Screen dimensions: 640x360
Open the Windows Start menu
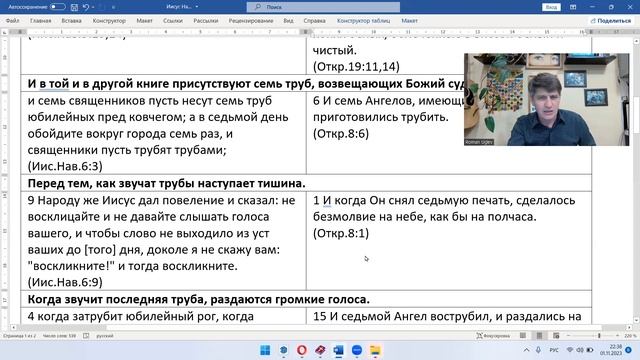pyautogui.click(x=265, y=350)
